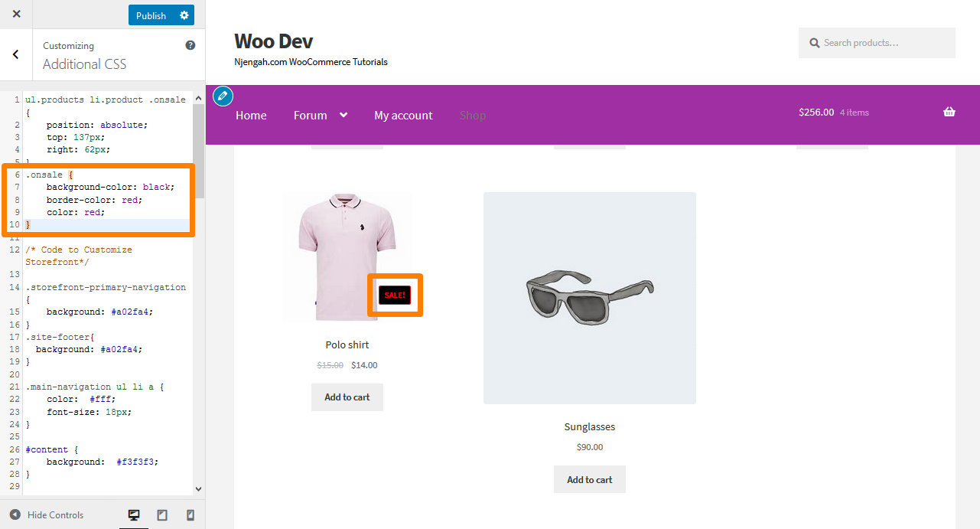The width and height of the screenshot is (980, 529).
Task: Close the Customizer with the X icon
Action: [17, 15]
